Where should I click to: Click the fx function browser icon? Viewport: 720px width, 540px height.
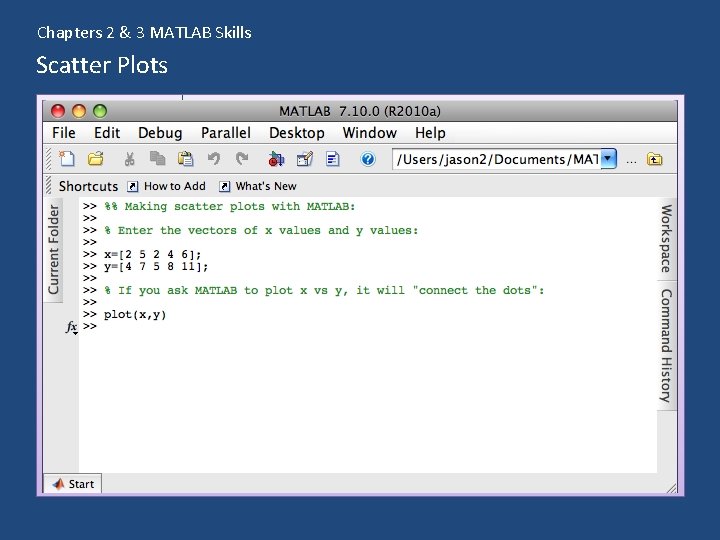click(72, 327)
